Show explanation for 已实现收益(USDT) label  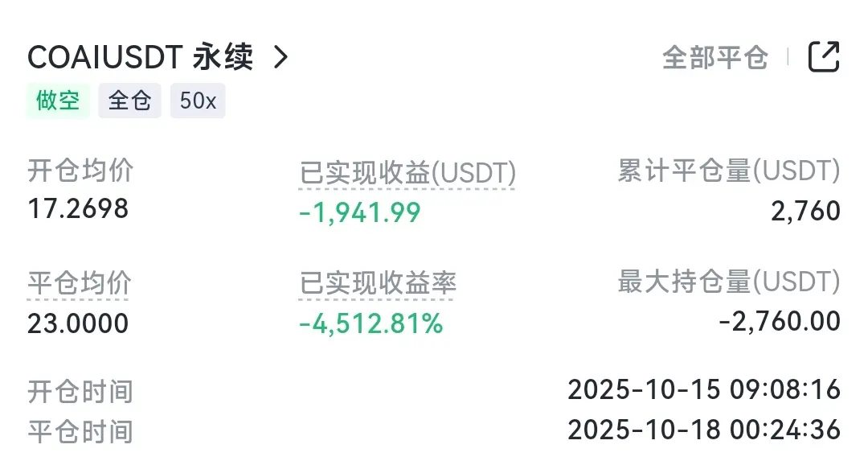tap(407, 172)
